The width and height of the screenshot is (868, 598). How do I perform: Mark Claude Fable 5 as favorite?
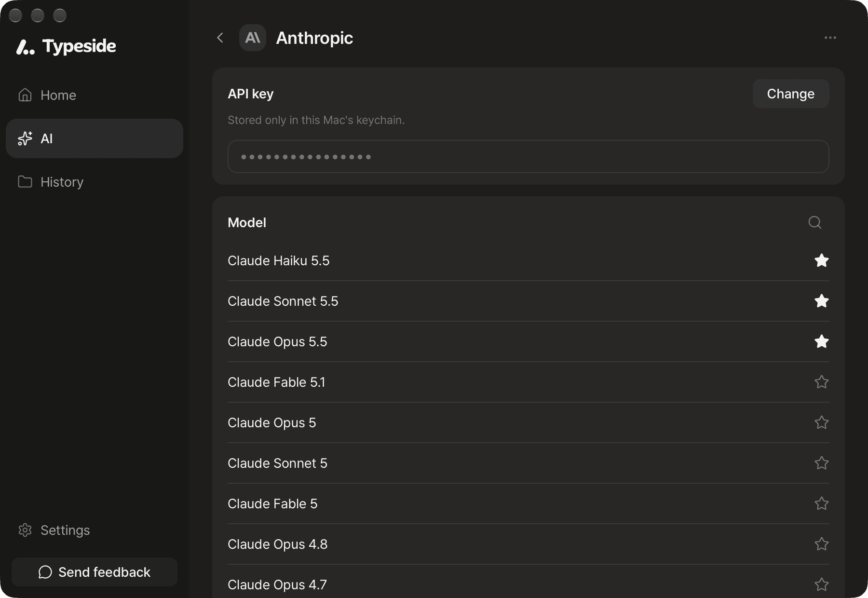(x=821, y=503)
